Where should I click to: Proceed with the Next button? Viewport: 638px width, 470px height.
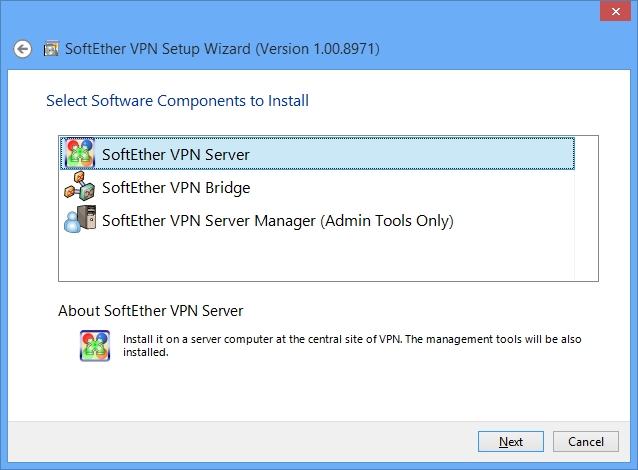(511, 442)
